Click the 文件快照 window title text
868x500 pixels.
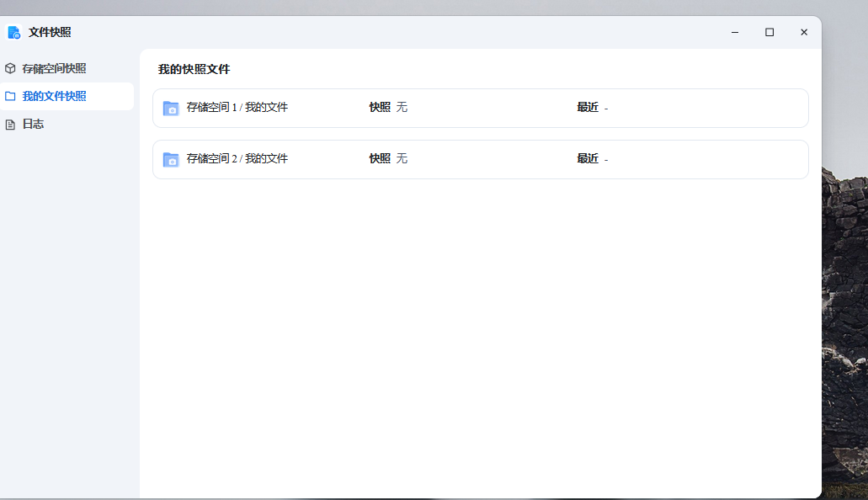click(x=50, y=32)
